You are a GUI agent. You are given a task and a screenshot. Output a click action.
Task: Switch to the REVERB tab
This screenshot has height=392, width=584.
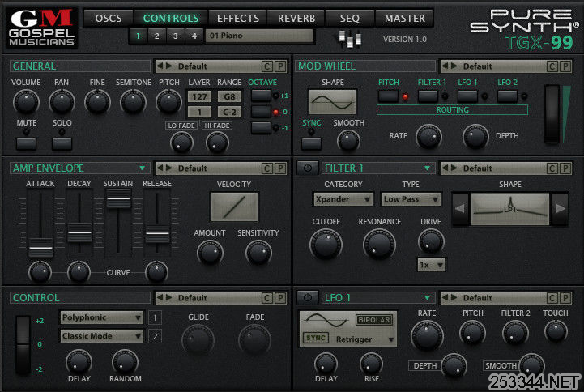coord(296,19)
